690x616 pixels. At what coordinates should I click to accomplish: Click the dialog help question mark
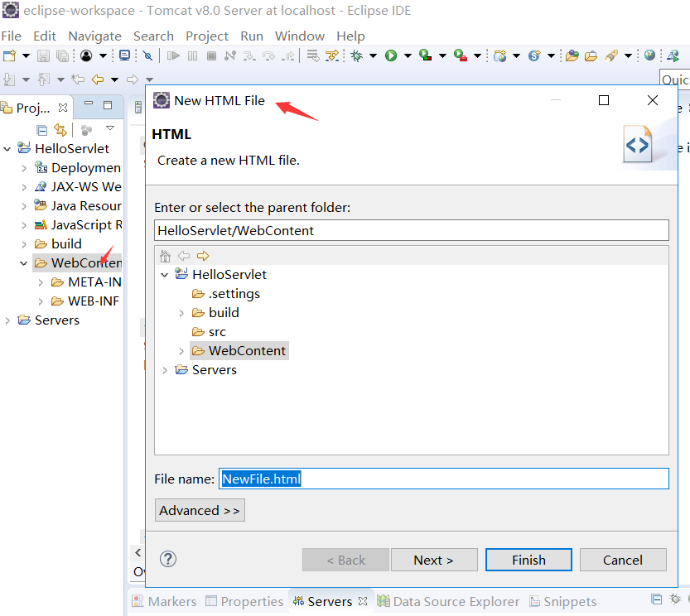coord(168,559)
